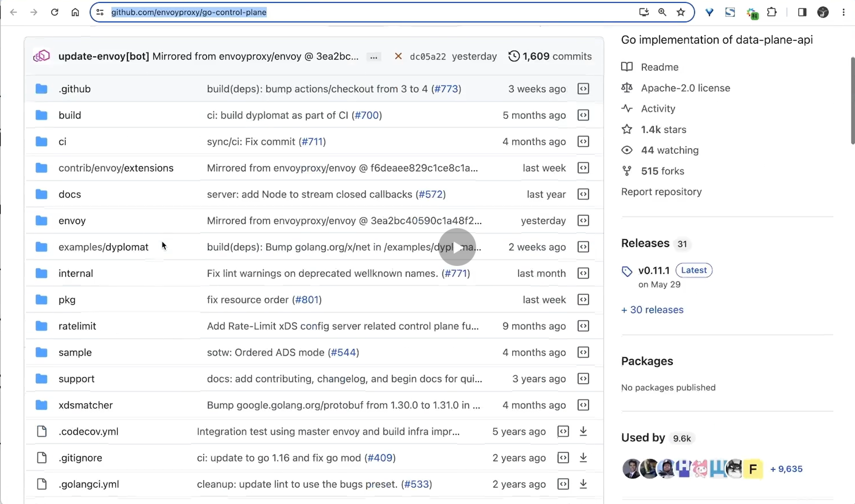
Task: Open the Extensions puzzle icon
Action: (772, 12)
